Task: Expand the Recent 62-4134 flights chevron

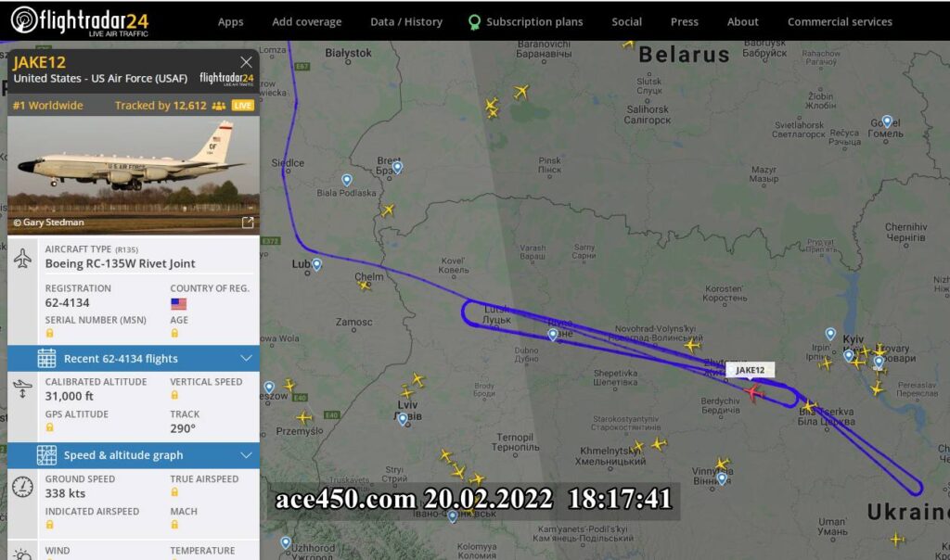Action: click(246, 359)
